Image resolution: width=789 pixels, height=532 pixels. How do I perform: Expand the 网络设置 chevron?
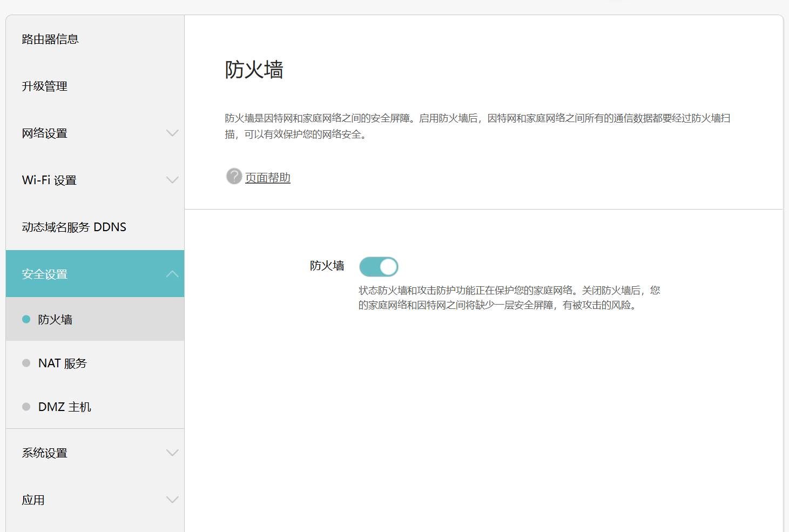coord(172,133)
